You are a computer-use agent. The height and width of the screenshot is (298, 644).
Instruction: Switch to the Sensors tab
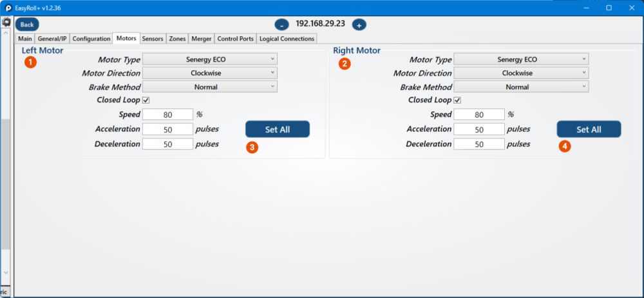pyautogui.click(x=153, y=39)
